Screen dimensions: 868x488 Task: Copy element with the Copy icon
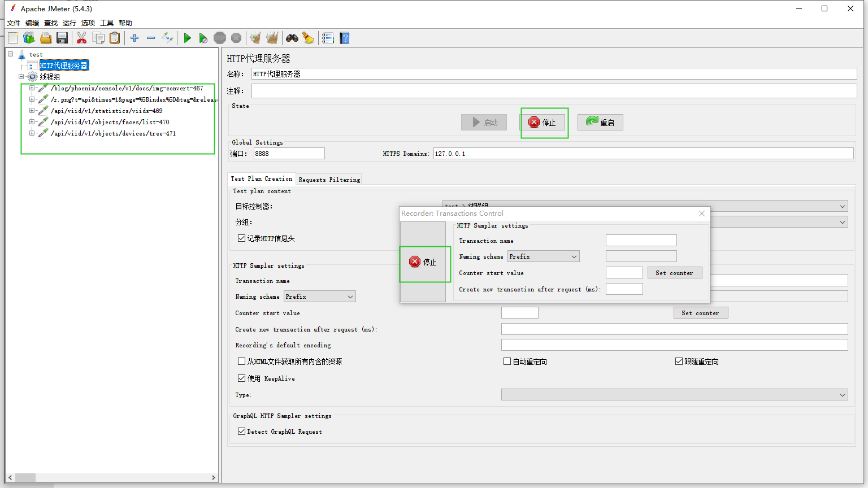click(x=98, y=38)
